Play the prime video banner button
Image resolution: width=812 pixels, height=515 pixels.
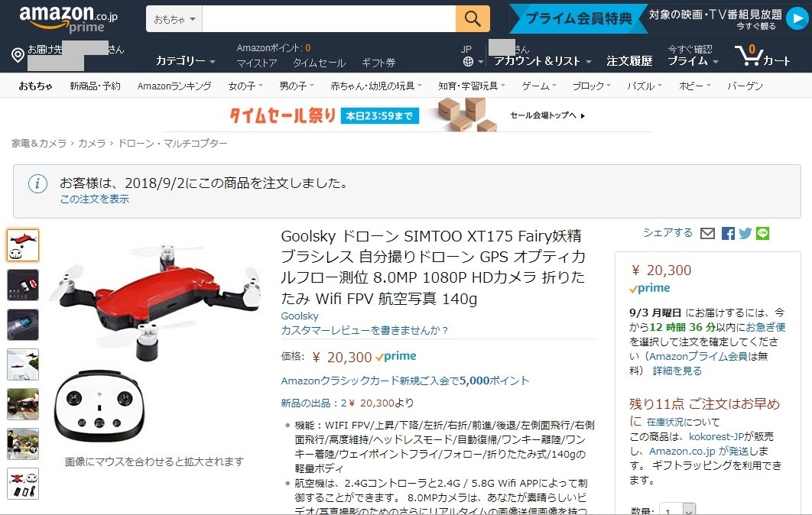click(x=795, y=19)
